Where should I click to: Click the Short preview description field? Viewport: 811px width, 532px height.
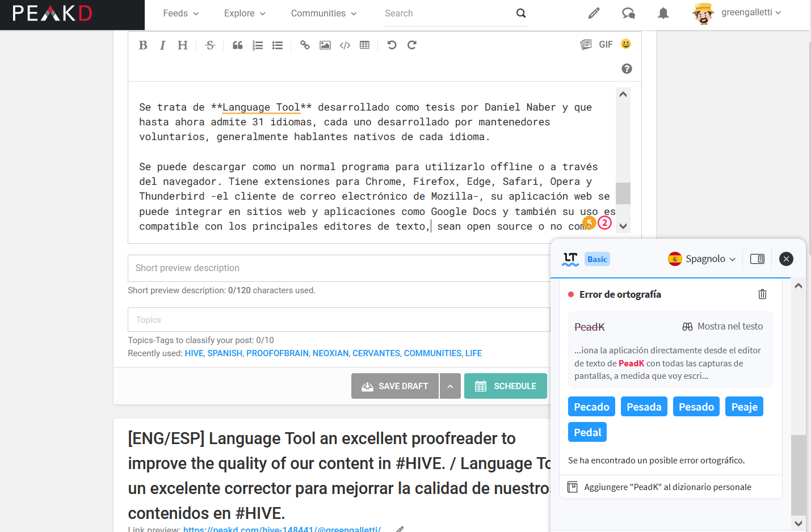pos(339,268)
